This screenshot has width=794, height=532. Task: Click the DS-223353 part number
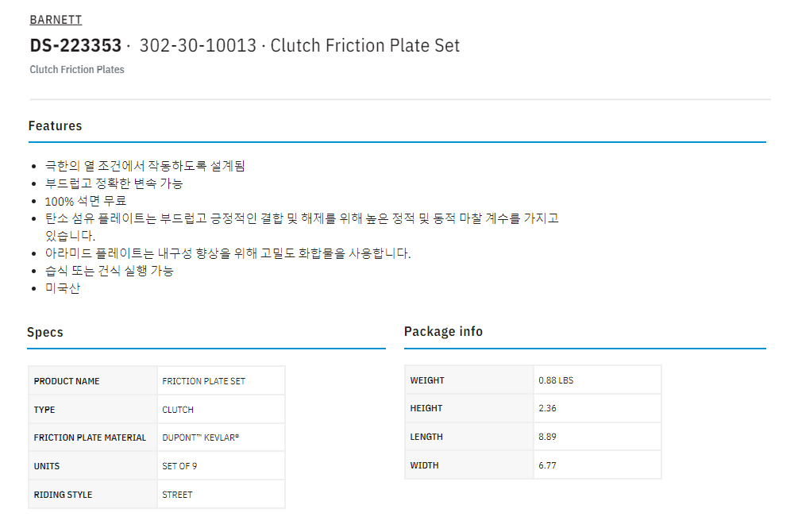(75, 45)
